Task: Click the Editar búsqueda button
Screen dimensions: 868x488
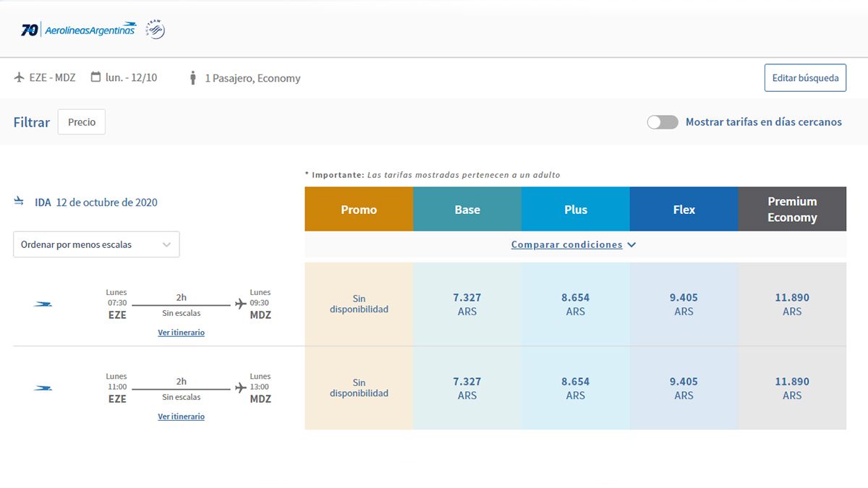Action: (805, 78)
